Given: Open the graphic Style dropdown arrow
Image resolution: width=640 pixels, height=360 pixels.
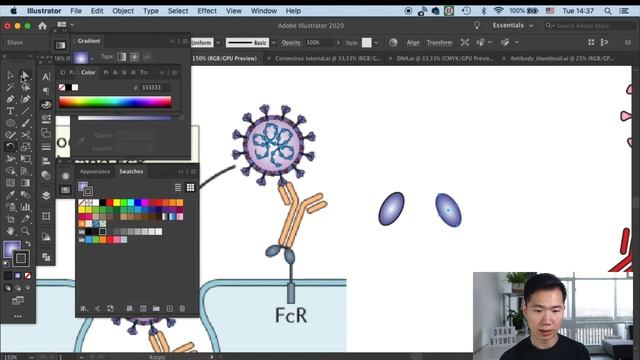Looking at the screenshot, I should pos(376,42).
